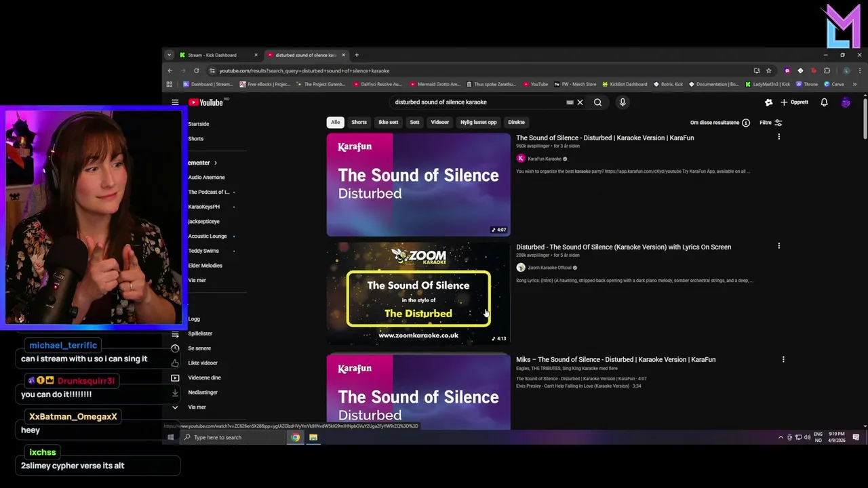This screenshot has width=868, height=488.
Task: Open the Miks playlist KaraFun thumbnail
Action: pos(418,392)
